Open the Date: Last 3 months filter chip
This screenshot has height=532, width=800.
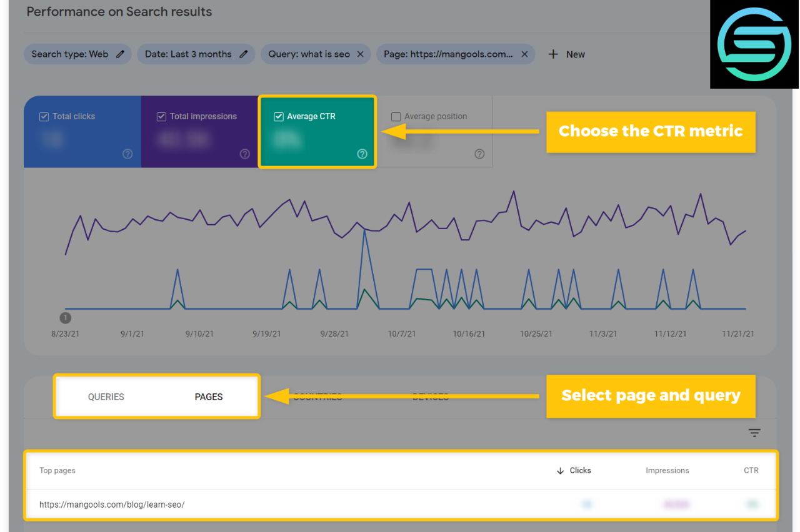pyautogui.click(x=196, y=54)
